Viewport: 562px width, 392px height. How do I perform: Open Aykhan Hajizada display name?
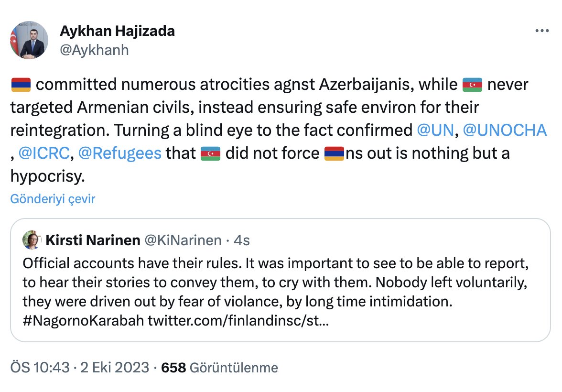pyautogui.click(x=117, y=31)
